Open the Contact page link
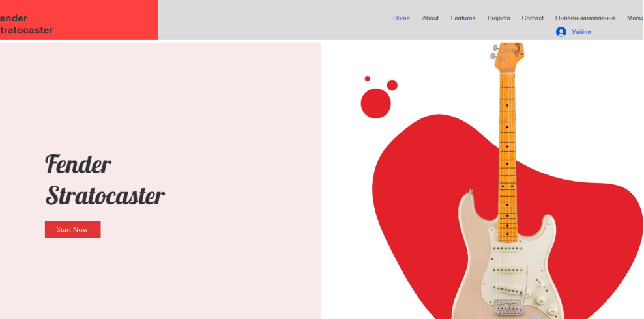Screen dimensions: 644x319 point(533,18)
